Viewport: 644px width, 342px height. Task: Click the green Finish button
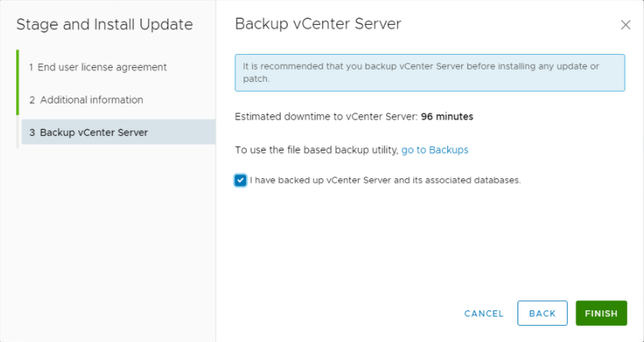click(x=601, y=313)
